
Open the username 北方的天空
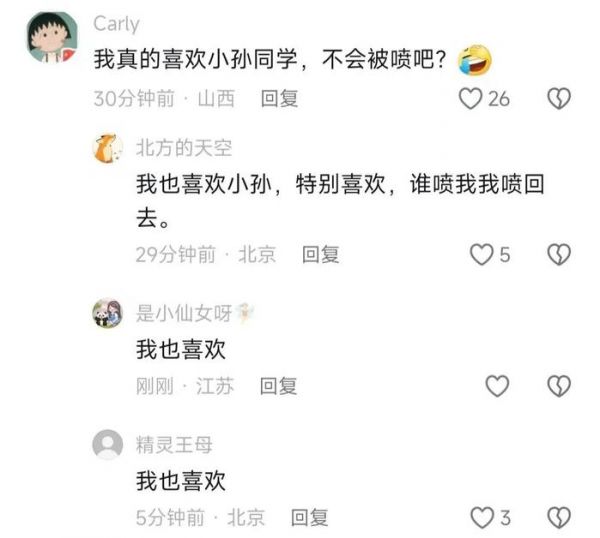tap(184, 148)
